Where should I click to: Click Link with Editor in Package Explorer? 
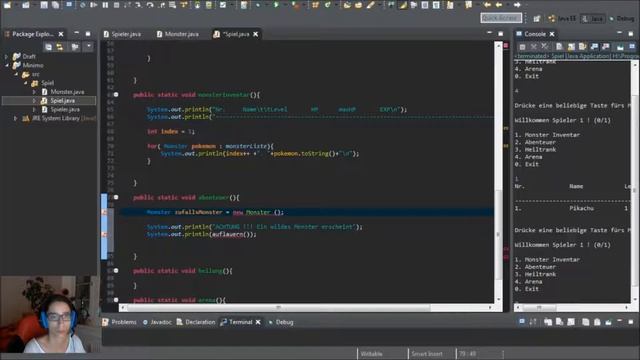[x=60, y=47]
